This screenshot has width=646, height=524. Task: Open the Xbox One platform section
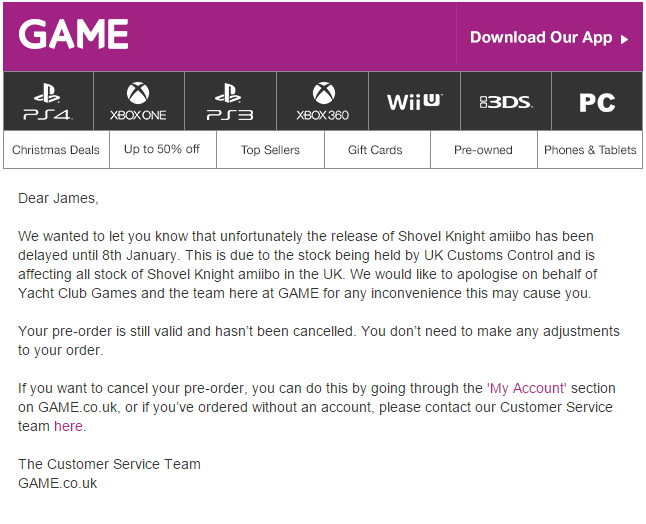(138, 101)
